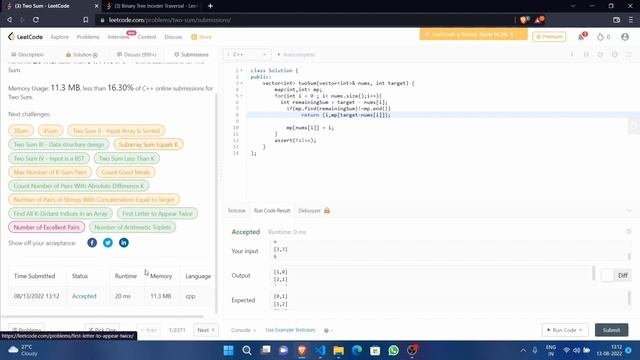Open the editor settings icon
The image size is (640, 360).
(x=614, y=54)
